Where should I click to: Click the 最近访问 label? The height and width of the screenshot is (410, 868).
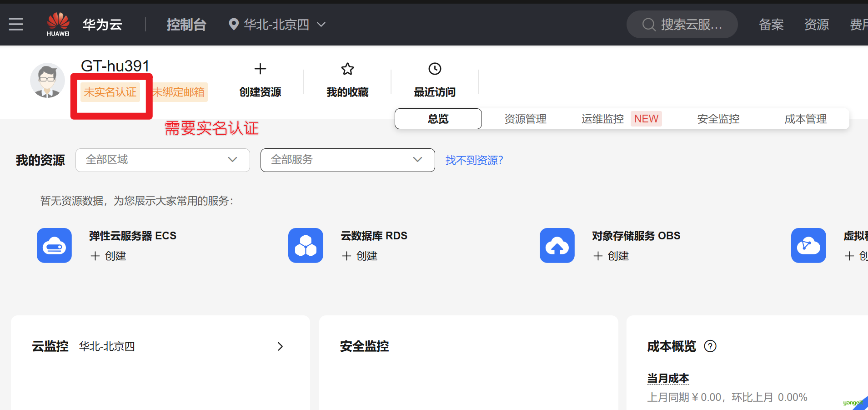[435, 92]
